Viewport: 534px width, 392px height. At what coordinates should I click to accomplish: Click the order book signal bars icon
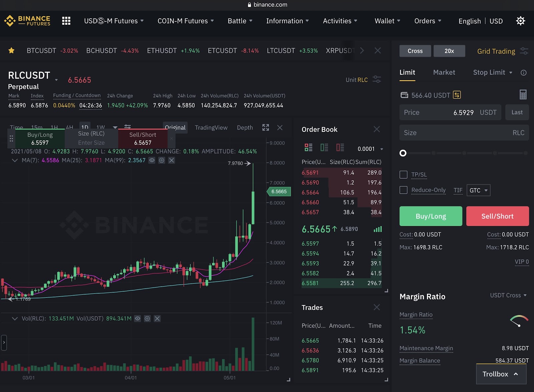378,229
